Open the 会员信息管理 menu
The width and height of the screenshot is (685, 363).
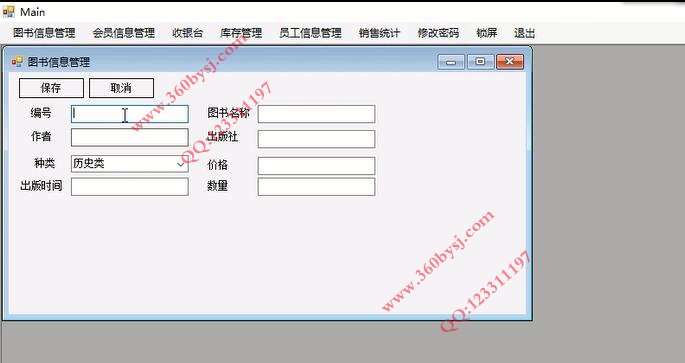(124, 33)
